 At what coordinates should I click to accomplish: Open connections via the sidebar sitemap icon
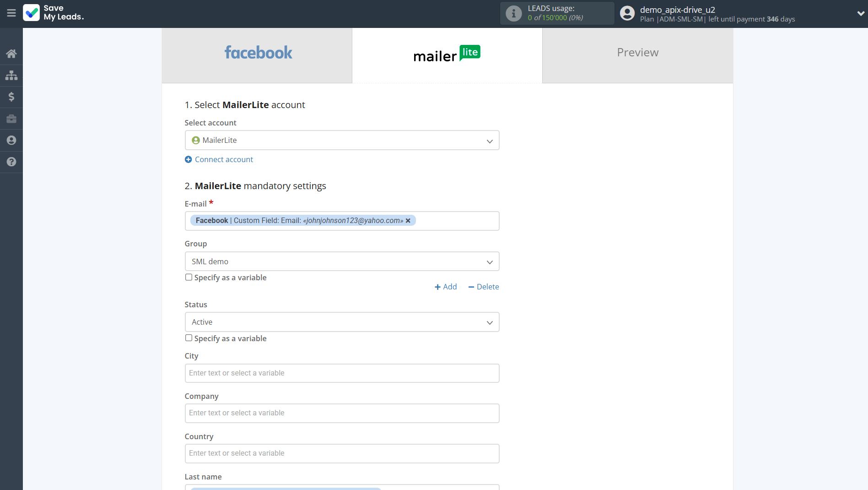point(11,75)
